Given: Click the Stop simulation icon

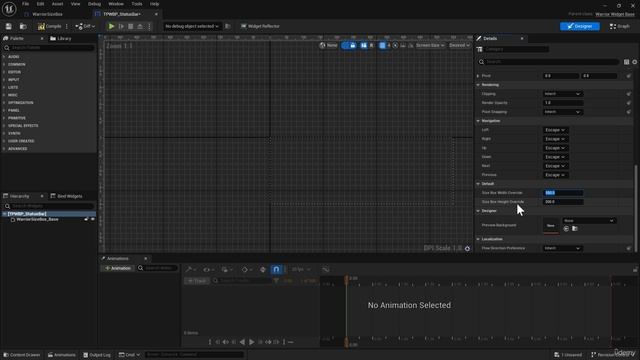Looking at the screenshot, I should (x=131, y=26).
